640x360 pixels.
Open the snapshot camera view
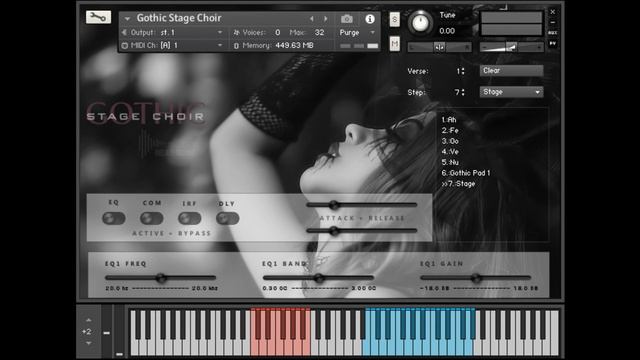[x=347, y=19]
